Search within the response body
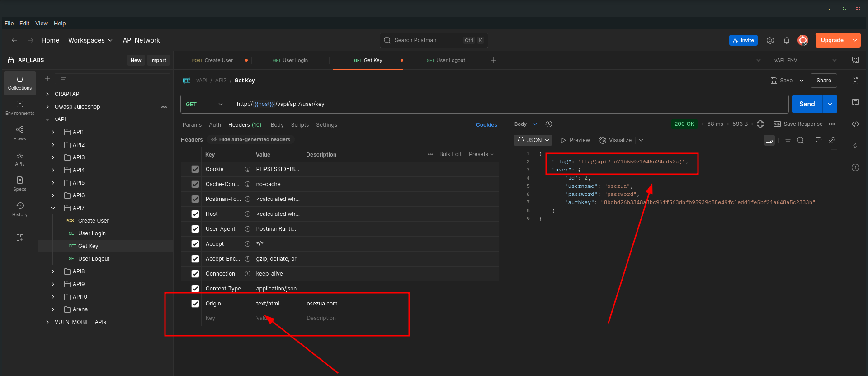Viewport: 868px width, 376px height. [x=801, y=140]
